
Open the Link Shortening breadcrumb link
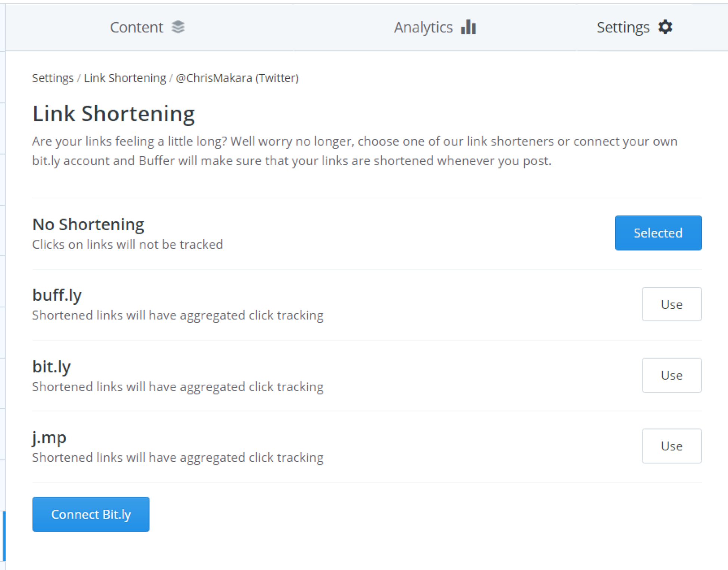tap(125, 78)
